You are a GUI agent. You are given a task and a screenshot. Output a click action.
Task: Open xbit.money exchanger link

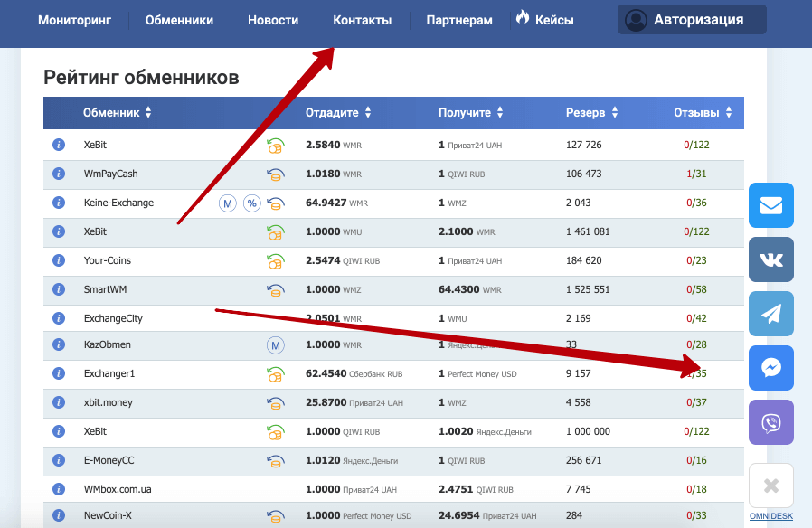tap(109, 402)
